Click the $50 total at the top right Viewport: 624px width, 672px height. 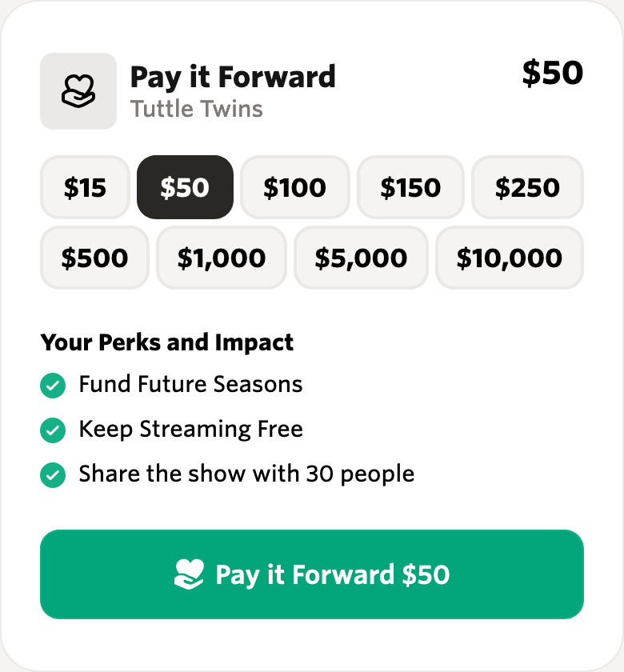(x=553, y=73)
